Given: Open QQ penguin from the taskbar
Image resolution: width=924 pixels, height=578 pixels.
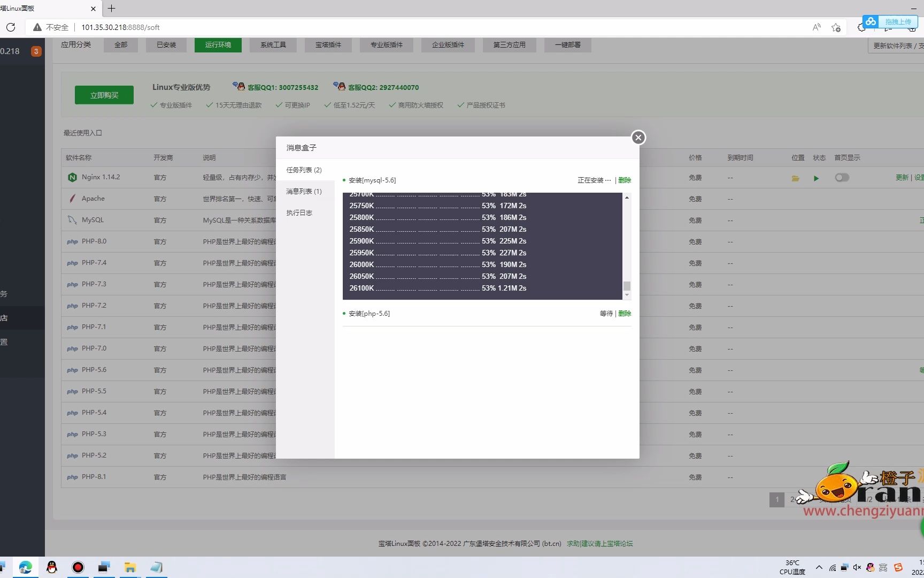Looking at the screenshot, I should coord(52,567).
